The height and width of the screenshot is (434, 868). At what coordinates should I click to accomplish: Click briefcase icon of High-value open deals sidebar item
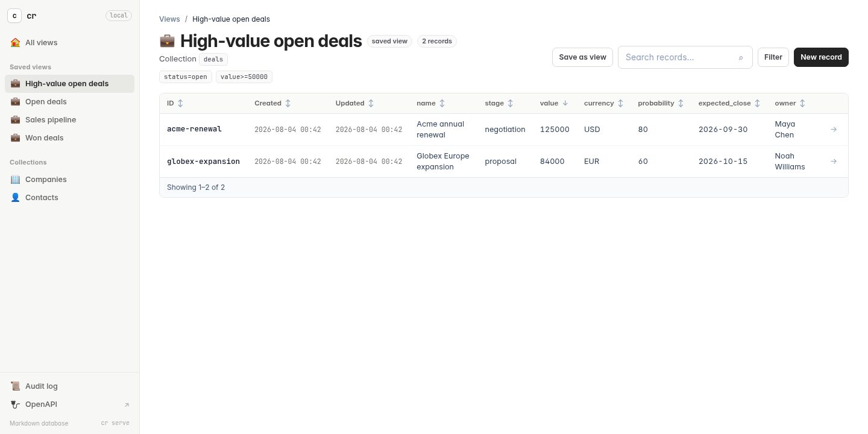click(15, 84)
